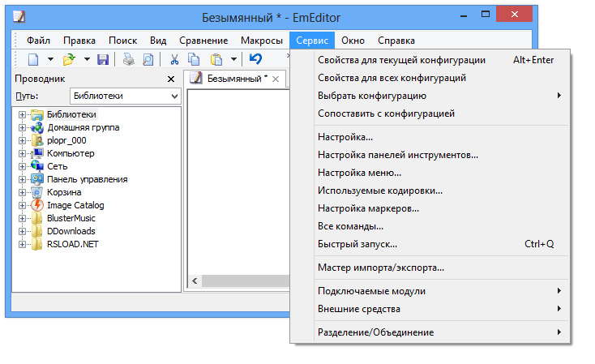Open the Сравнение menu
The width and height of the screenshot is (595, 364).
pyautogui.click(x=203, y=41)
